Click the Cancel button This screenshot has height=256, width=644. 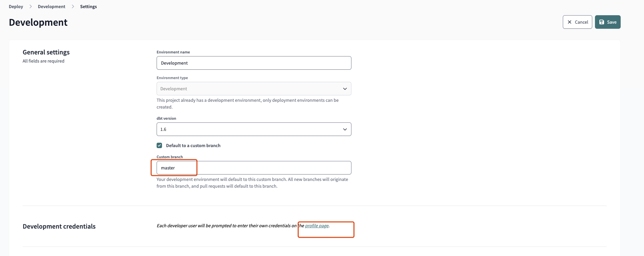coord(577,22)
